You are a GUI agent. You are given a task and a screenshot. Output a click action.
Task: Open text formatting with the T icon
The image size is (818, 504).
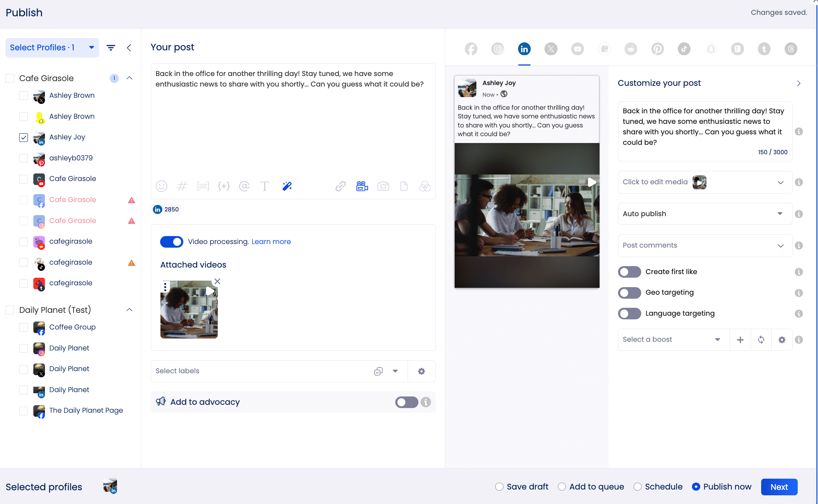click(x=264, y=186)
